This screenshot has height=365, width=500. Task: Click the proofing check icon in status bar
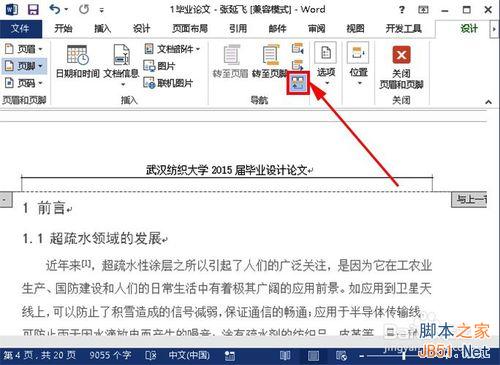click(151, 356)
